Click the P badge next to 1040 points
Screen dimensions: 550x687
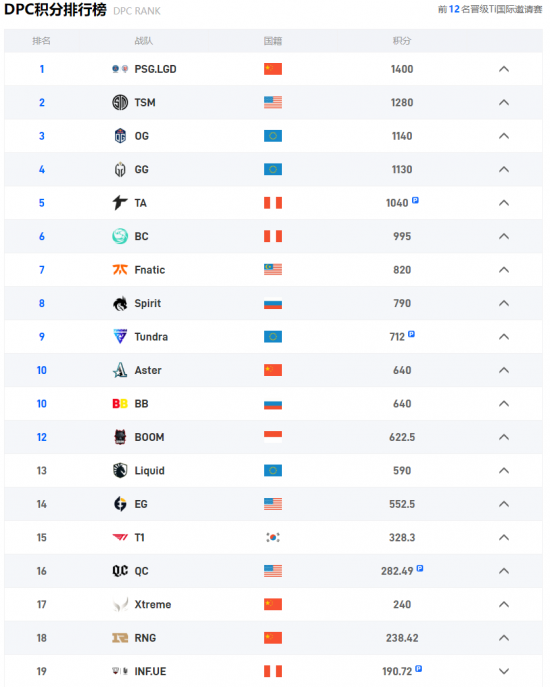415,200
